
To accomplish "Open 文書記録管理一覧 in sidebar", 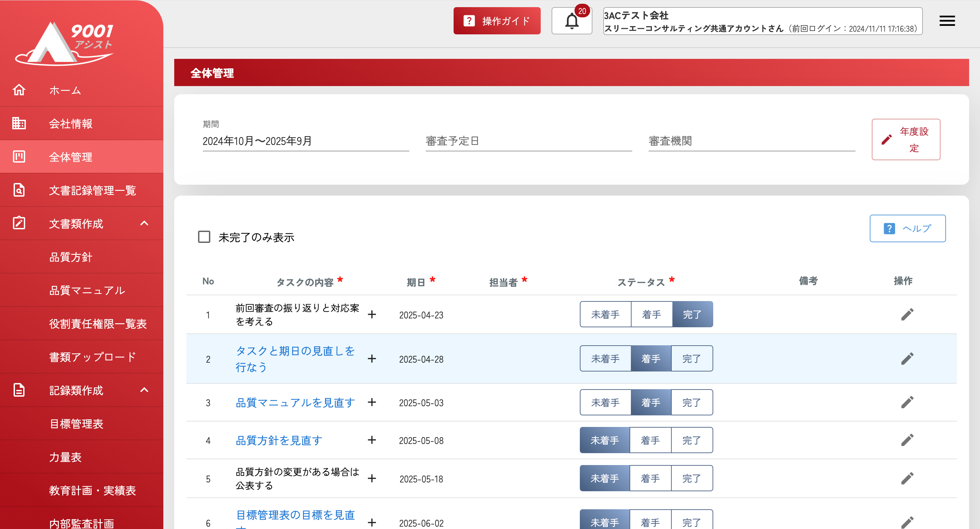I will [x=93, y=190].
